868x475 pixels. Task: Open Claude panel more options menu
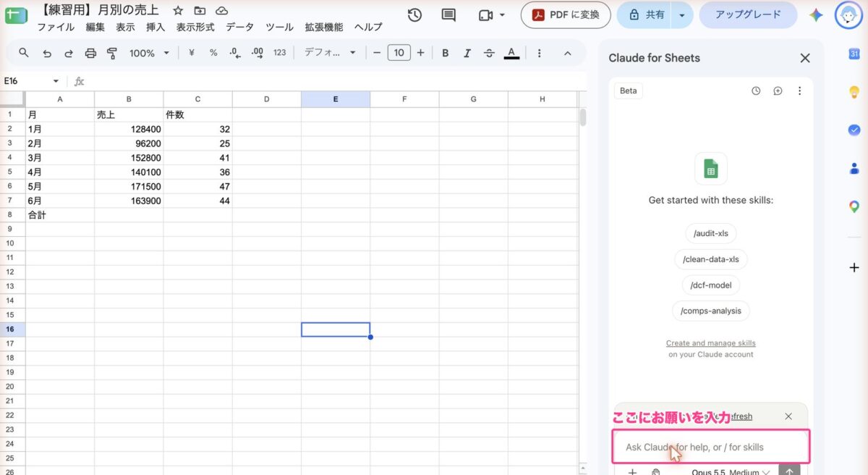pos(799,91)
